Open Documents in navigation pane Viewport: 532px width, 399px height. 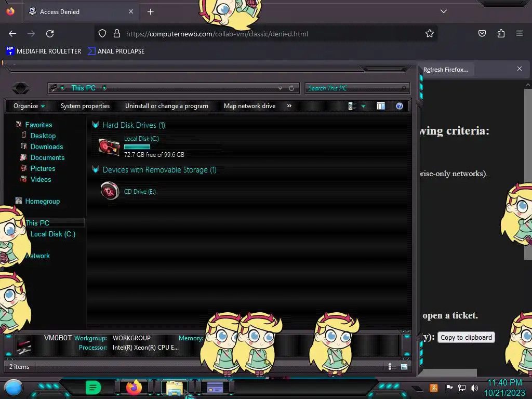coord(47,157)
